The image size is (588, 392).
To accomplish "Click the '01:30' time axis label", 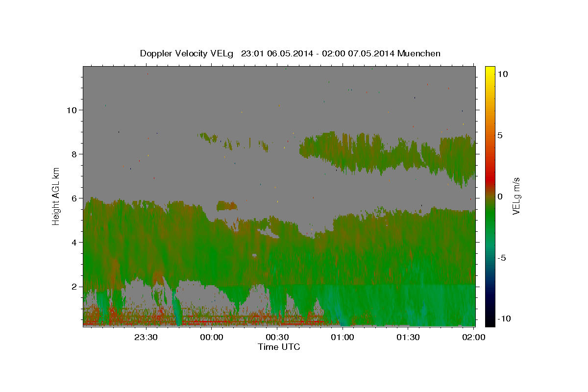I will (x=408, y=337).
